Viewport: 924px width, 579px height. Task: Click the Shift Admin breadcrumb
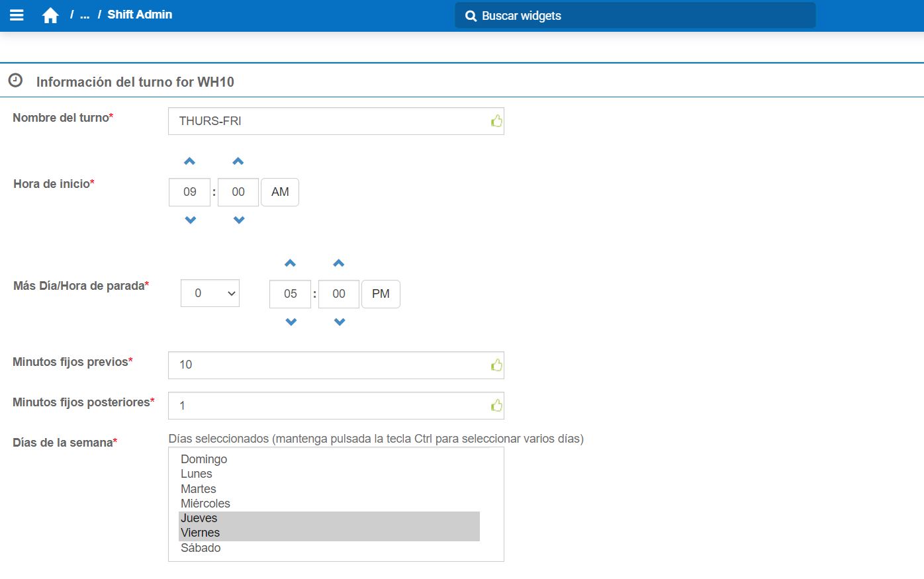[140, 15]
